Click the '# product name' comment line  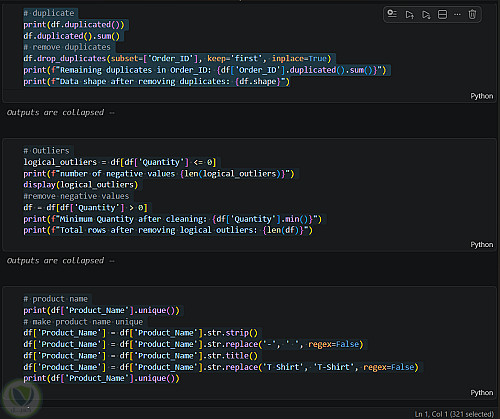coord(56,299)
